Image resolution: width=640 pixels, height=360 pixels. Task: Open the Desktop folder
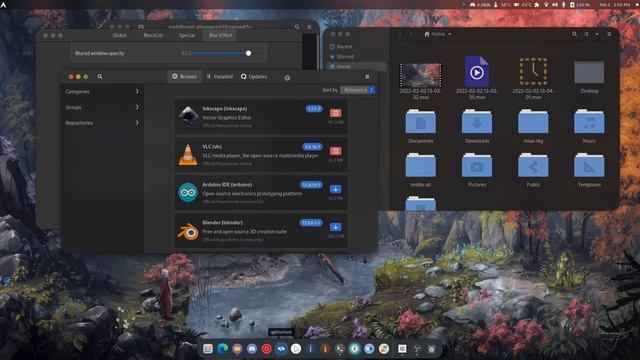point(589,73)
